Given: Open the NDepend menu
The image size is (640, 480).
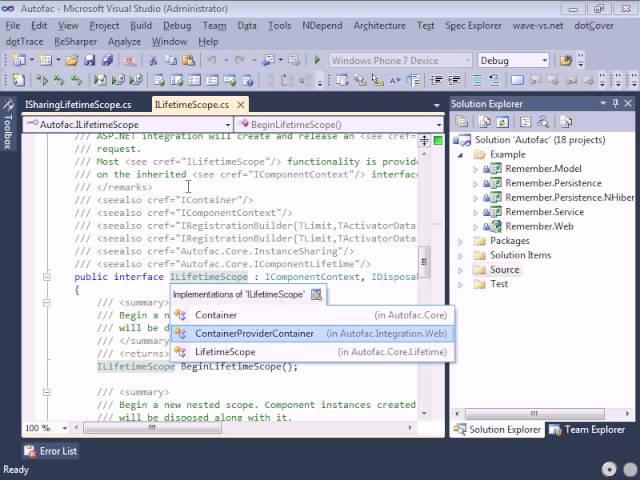Looking at the screenshot, I should click(322, 26).
